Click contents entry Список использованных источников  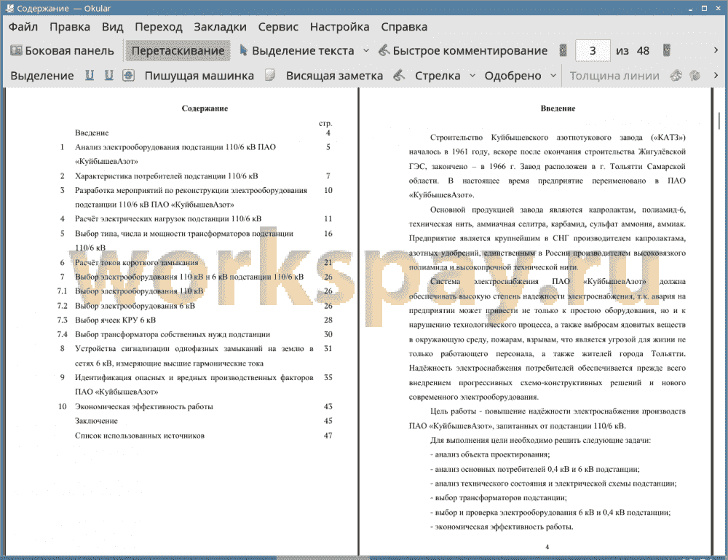(x=140, y=435)
